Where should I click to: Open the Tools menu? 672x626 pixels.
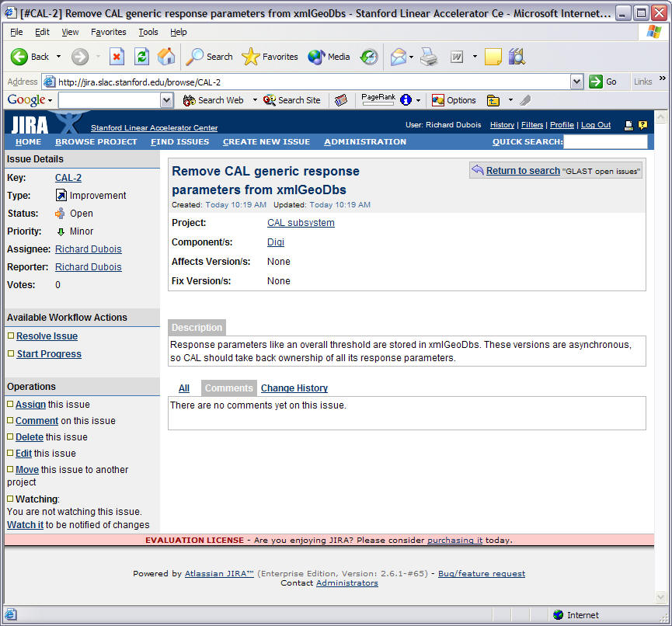(148, 32)
